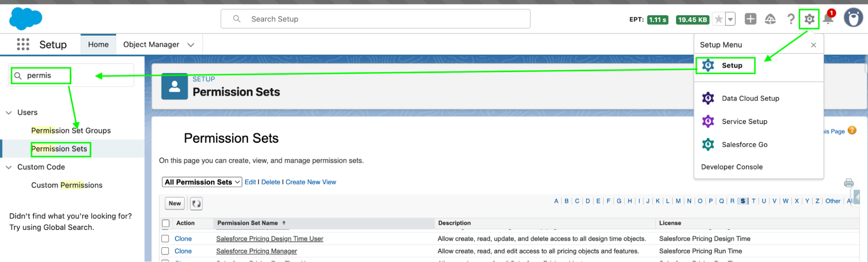Open Permission Set Groups in sidebar
Screen dimensions: 868x262
(71, 131)
